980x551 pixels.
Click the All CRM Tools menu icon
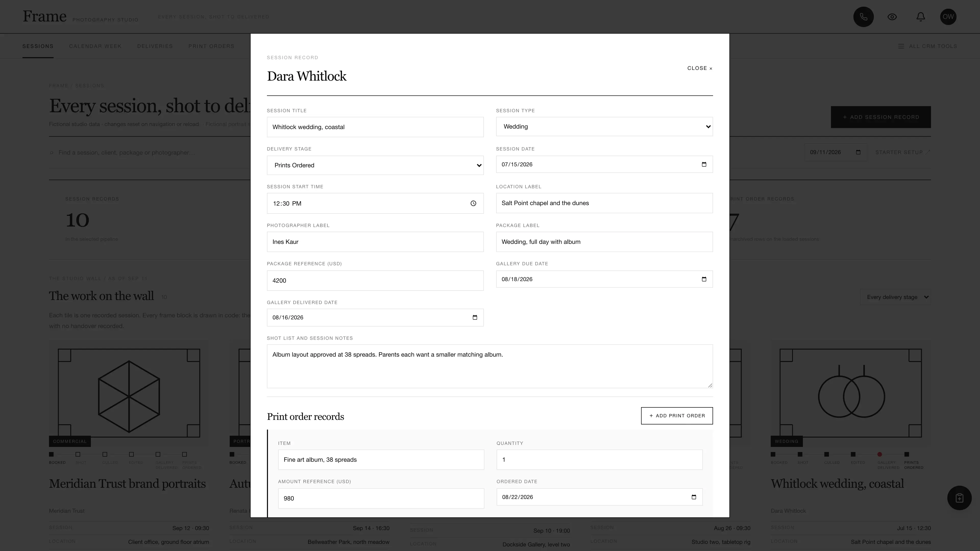pyautogui.click(x=901, y=46)
